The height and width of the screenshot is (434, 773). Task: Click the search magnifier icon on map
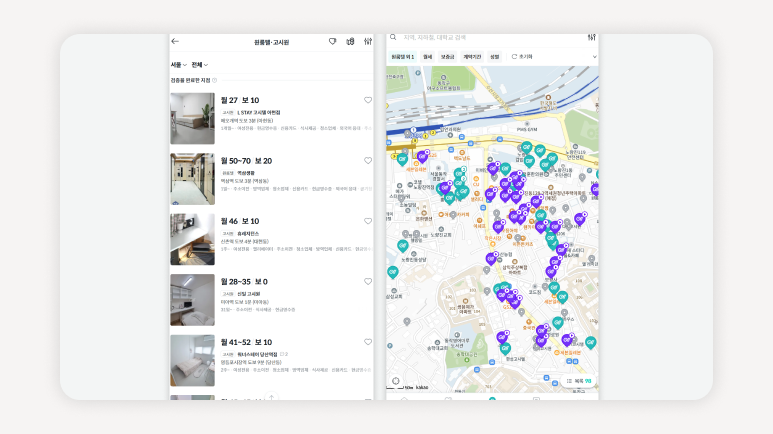point(394,37)
